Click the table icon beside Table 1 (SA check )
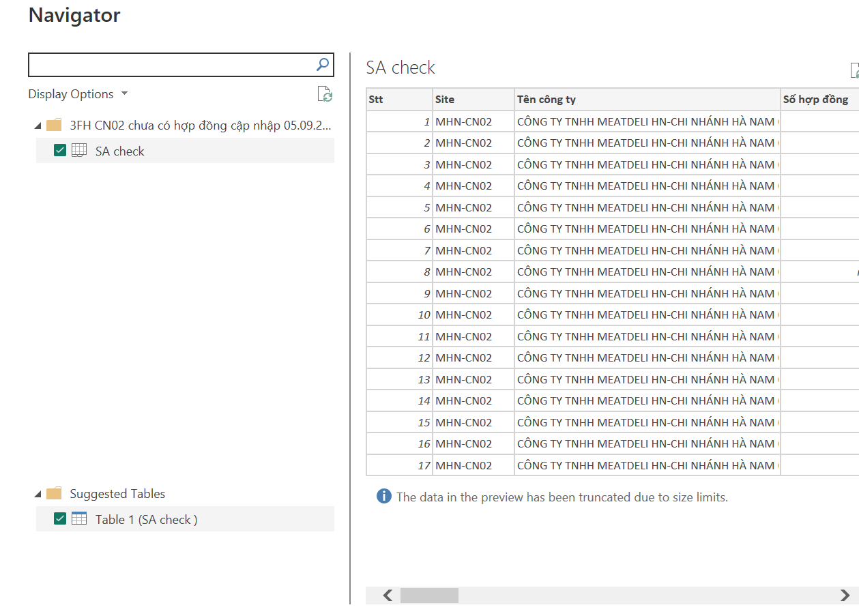Viewport: 859px width, 616px height. click(79, 518)
